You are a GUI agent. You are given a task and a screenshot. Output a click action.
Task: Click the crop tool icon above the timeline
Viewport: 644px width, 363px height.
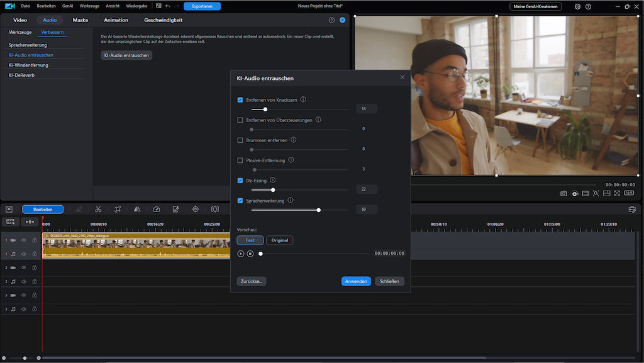(118, 209)
